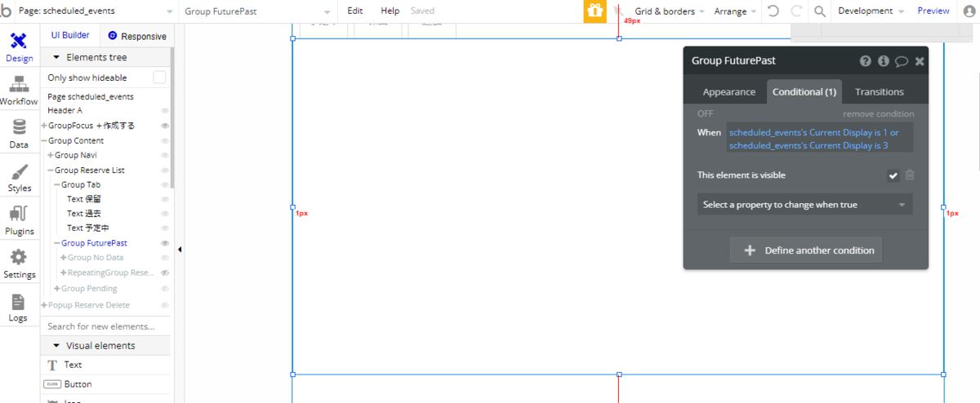Select 'Page scheduled_events' tree row

click(91, 96)
